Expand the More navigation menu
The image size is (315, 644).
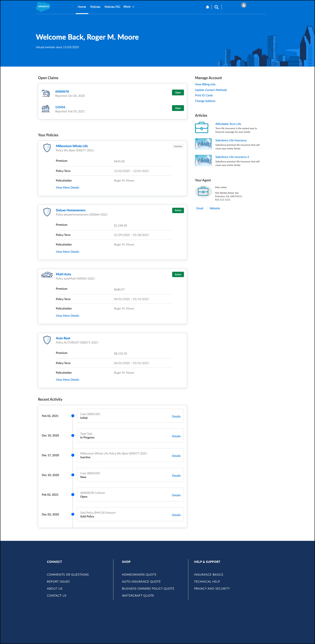pyautogui.click(x=129, y=7)
